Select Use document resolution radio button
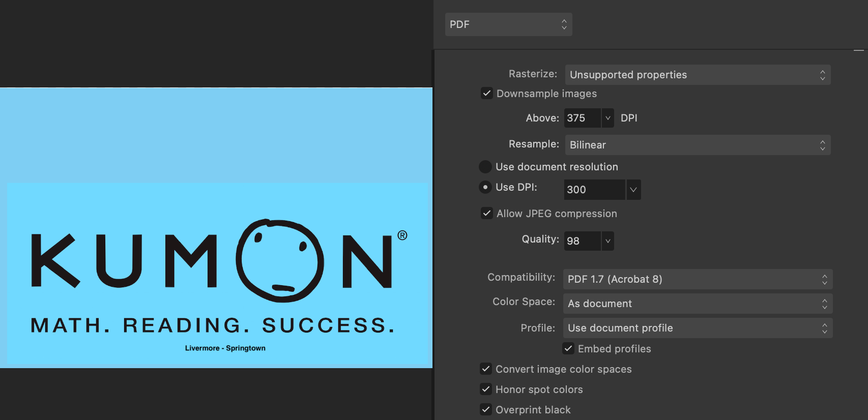 pos(485,167)
